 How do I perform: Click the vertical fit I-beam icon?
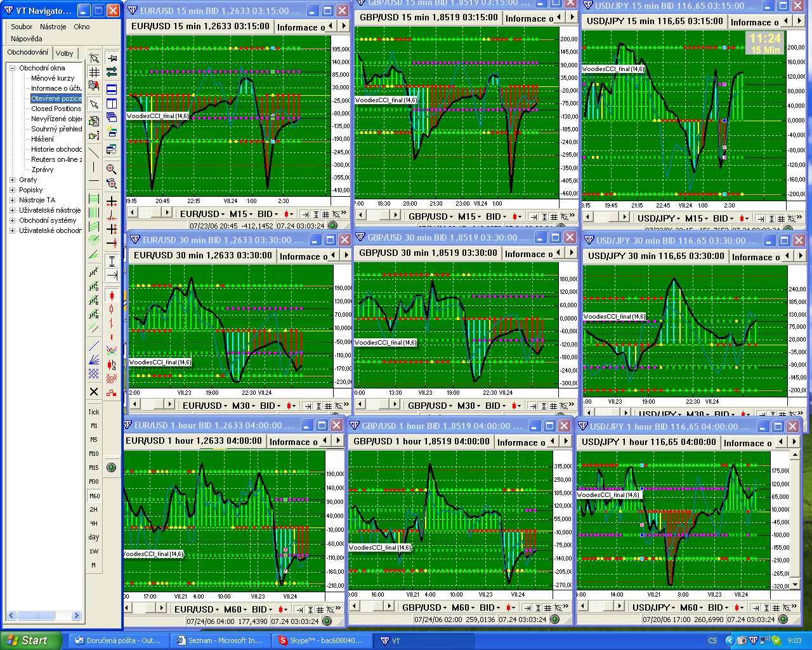point(112,261)
